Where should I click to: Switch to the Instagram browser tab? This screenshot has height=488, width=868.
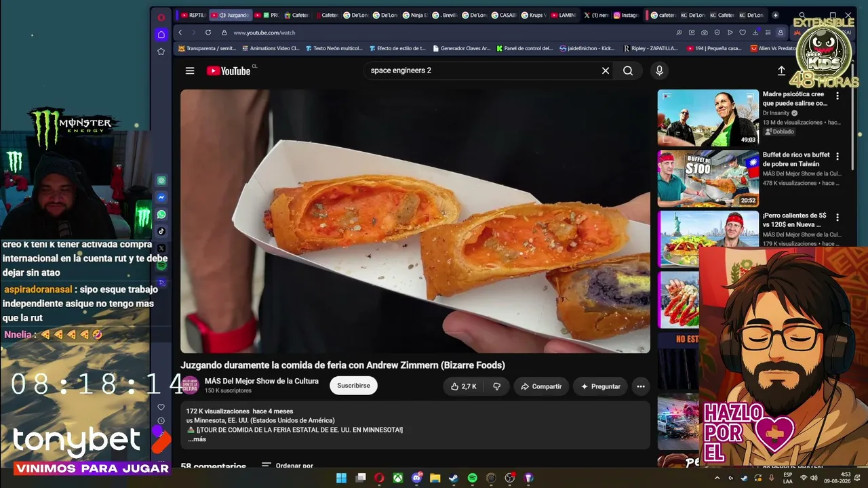627,15
